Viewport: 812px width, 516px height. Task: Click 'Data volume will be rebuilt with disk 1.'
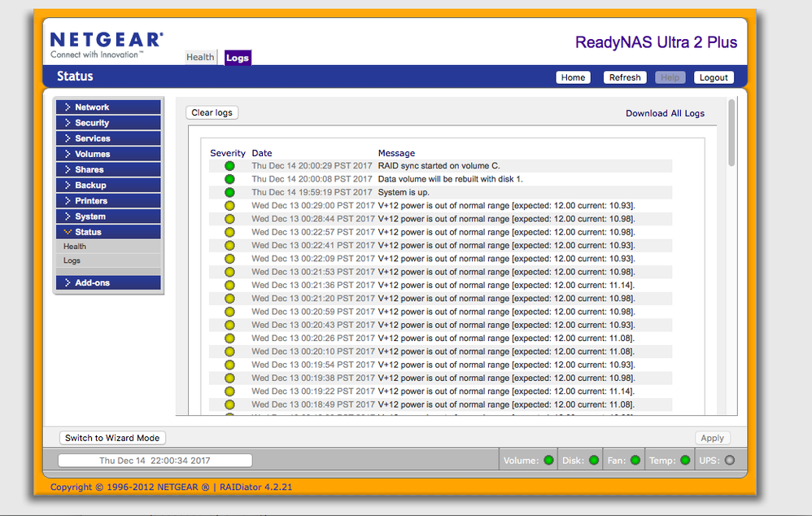(451, 179)
